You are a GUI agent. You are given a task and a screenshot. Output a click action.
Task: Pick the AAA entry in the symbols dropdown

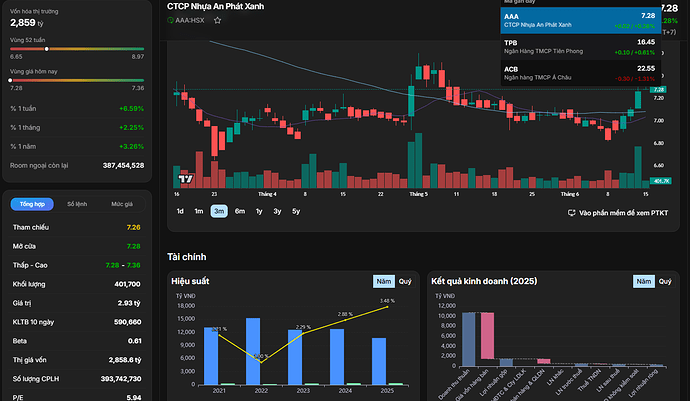tap(580, 20)
